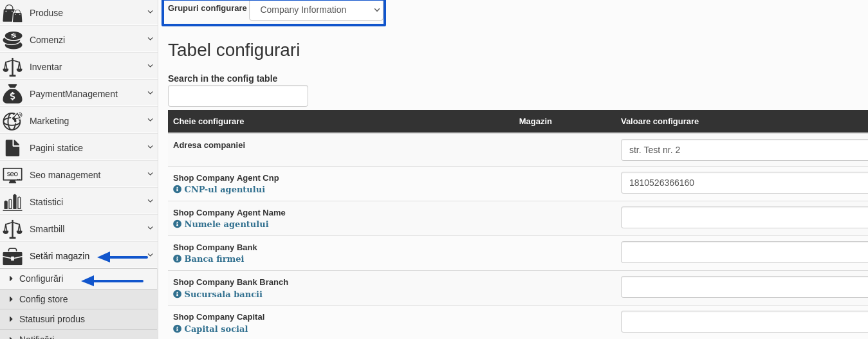Viewport: 868px width, 339px height.
Task: Click the Marketing globe icon
Action: click(12, 121)
